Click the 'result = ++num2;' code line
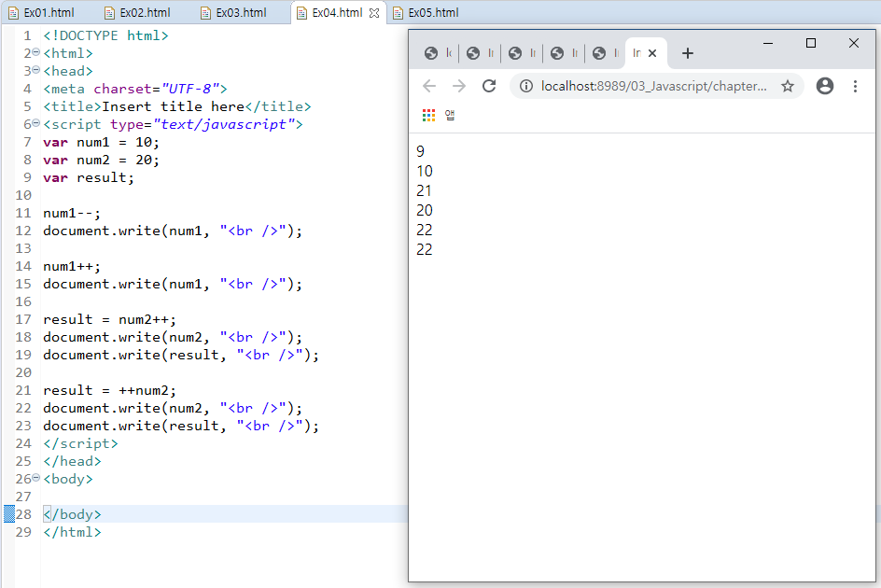Screen dimensions: 881x588 pyautogui.click(x=109, y=390)
